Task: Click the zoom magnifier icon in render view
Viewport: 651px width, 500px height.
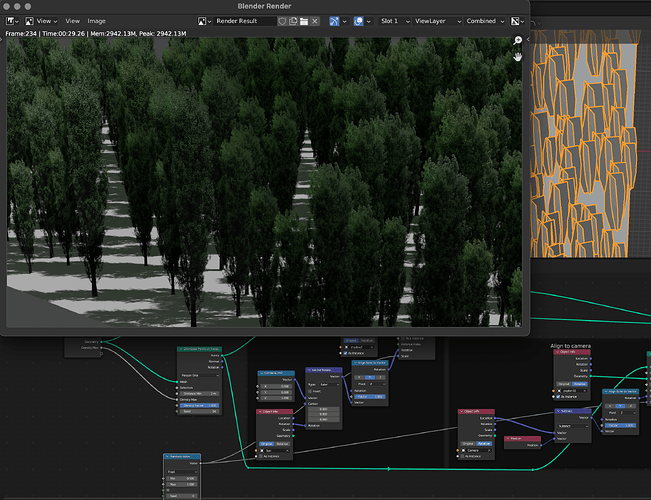Action: tap(517, 40)
